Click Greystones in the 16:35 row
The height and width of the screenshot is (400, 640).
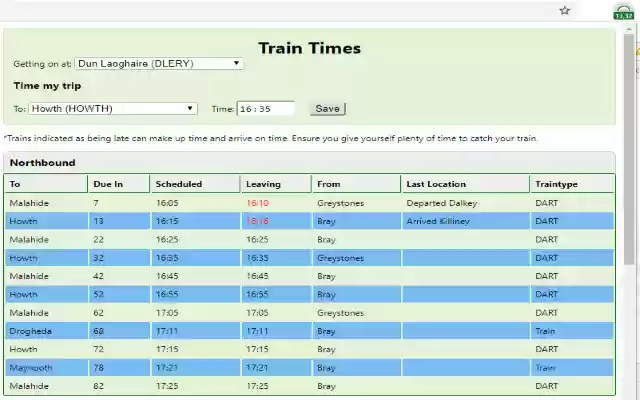click(340, 258)
